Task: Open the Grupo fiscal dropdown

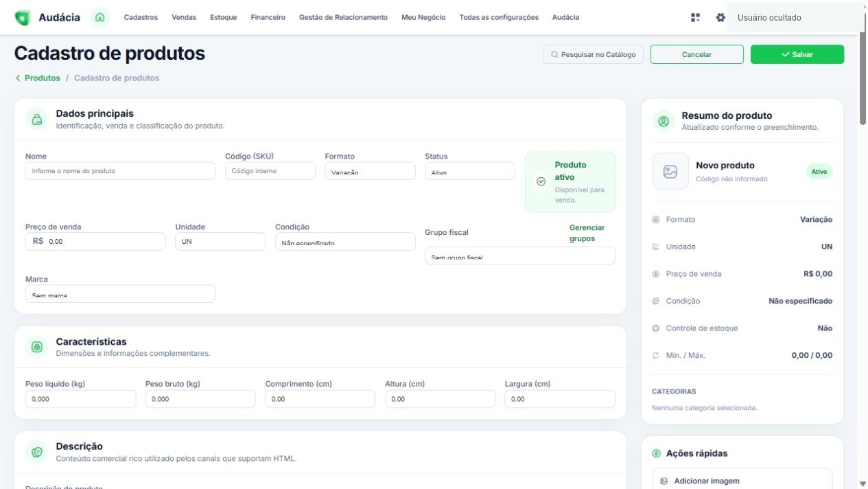Action: coord(520,256)
